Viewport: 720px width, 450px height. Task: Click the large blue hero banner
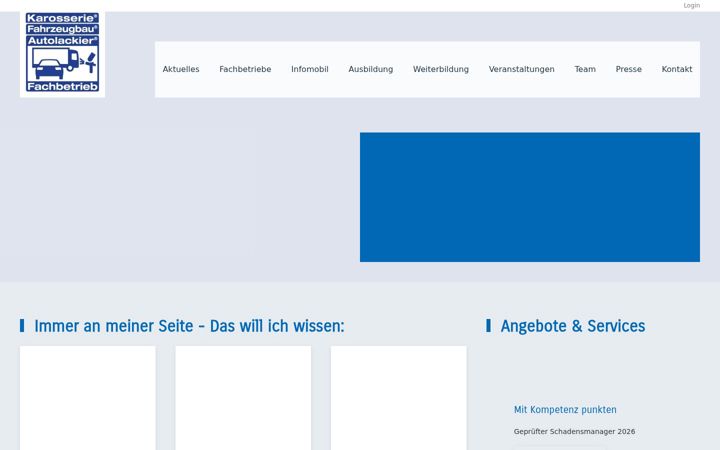pyautogui.click(x=530, y=197)
